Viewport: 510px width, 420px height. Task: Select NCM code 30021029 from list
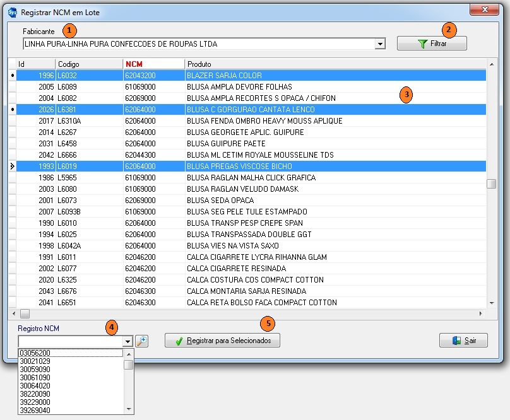coord(35,361)
